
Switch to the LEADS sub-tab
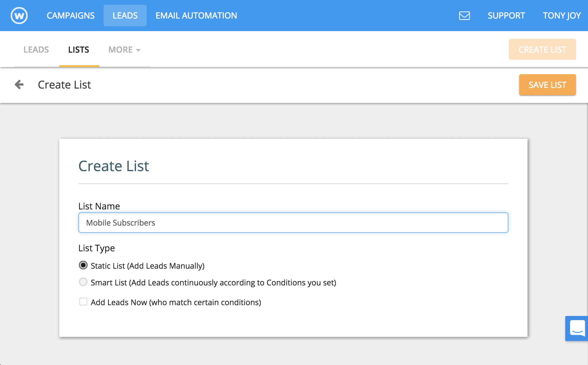coord(36,50)
